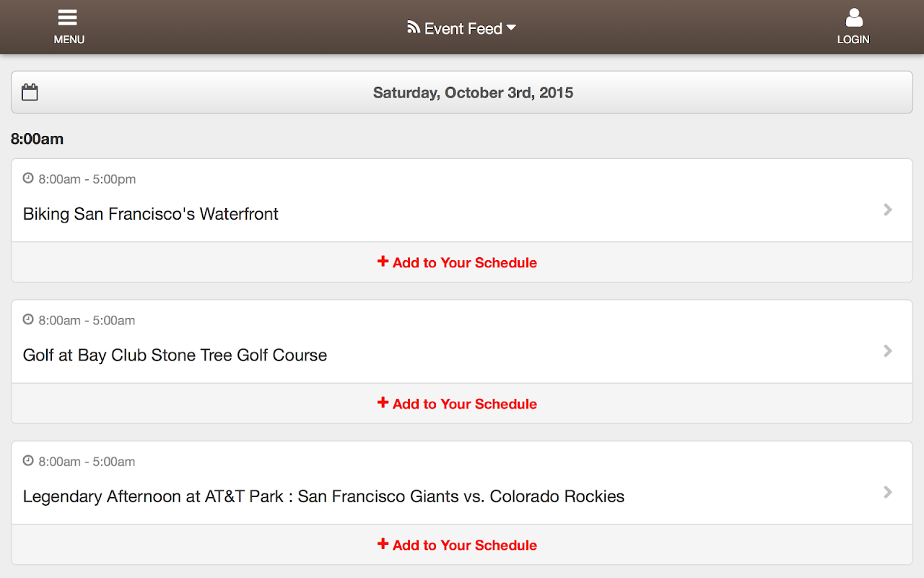The height and width of the screenshot is (578, 924).
Task: Click the MENU label in header
Action: [x=69, y=40]
